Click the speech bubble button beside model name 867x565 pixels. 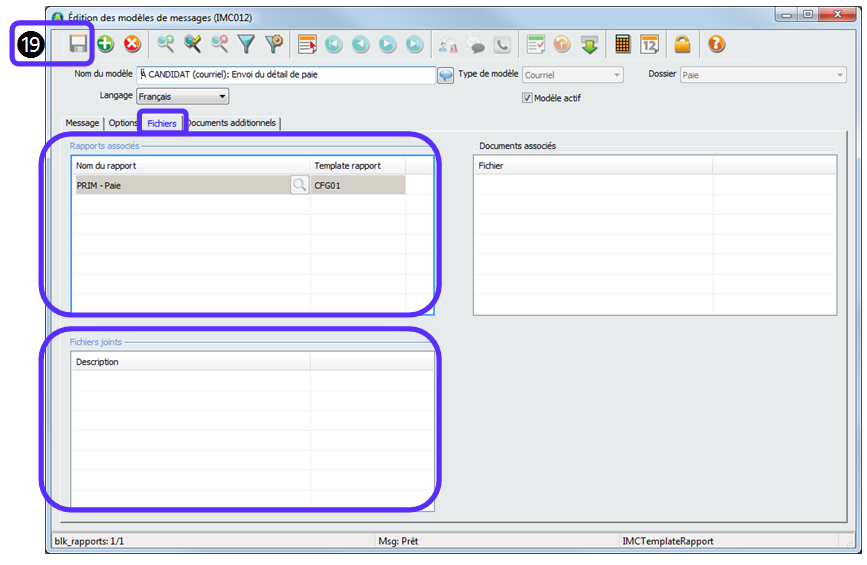tap(446, 76)
